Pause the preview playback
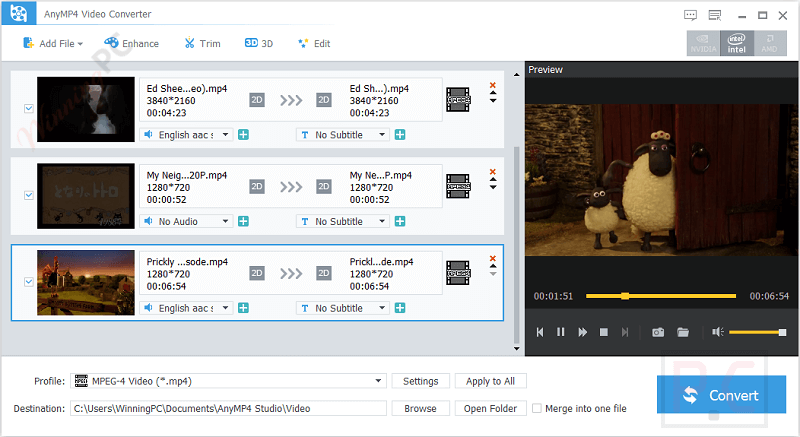This screenshot has height=437, width=800. tap(561, 332)
